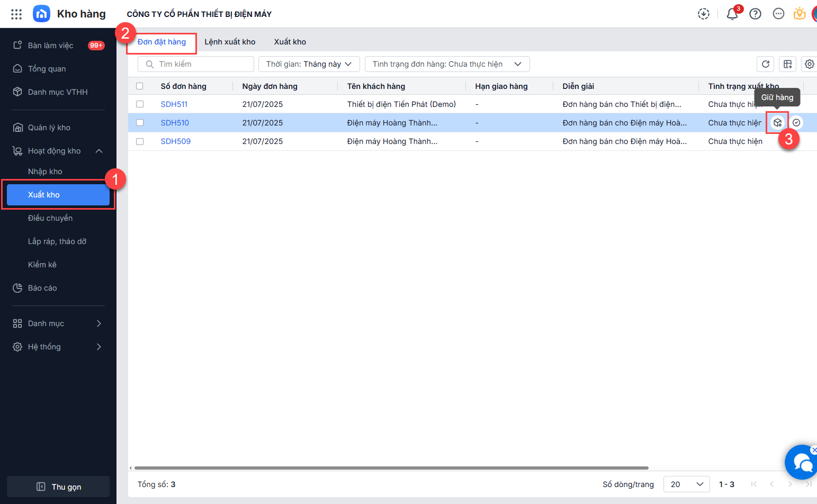Viewport: 817px width, 504px height.
Task: Click the Diễn giải column header
Action: click(x=578, y=86)
